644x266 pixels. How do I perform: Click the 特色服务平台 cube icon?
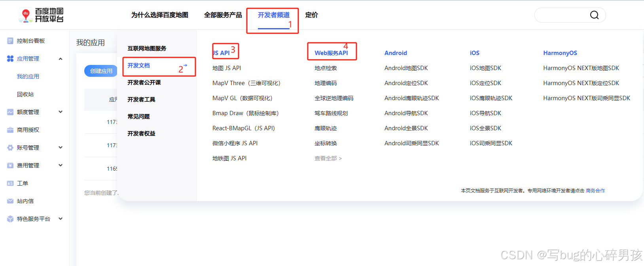(x=10, y=219)
